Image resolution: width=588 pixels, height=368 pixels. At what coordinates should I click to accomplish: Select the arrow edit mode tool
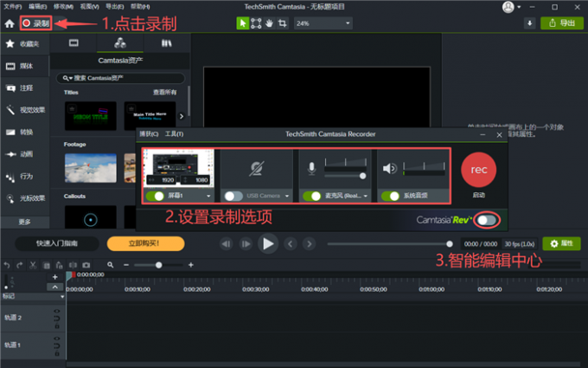coord(243,23)
